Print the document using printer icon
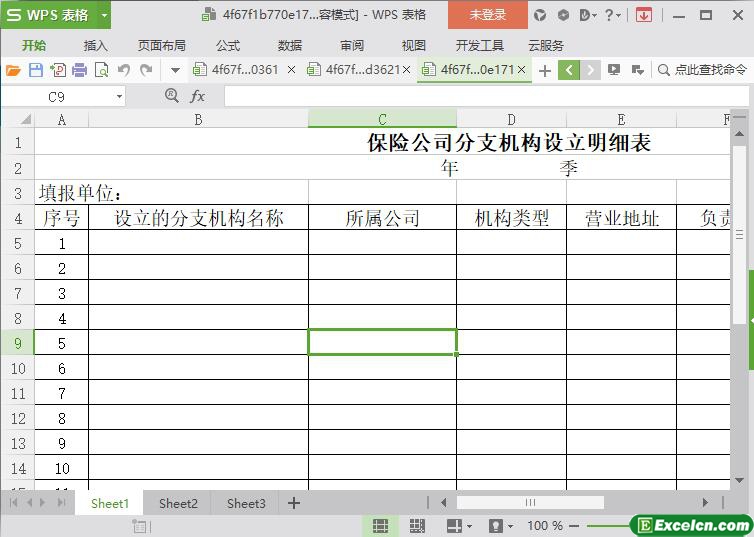 pos(79,70)
